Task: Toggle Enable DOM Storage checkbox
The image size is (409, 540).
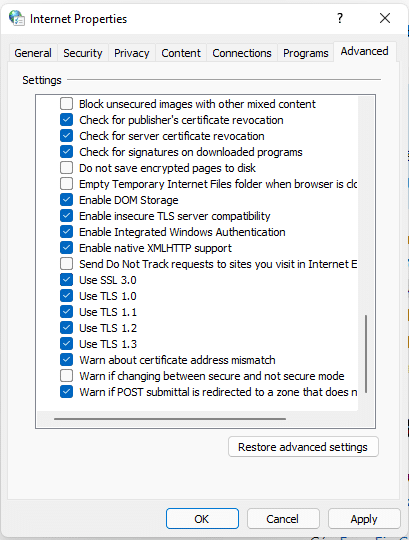Action: (66, 200)
